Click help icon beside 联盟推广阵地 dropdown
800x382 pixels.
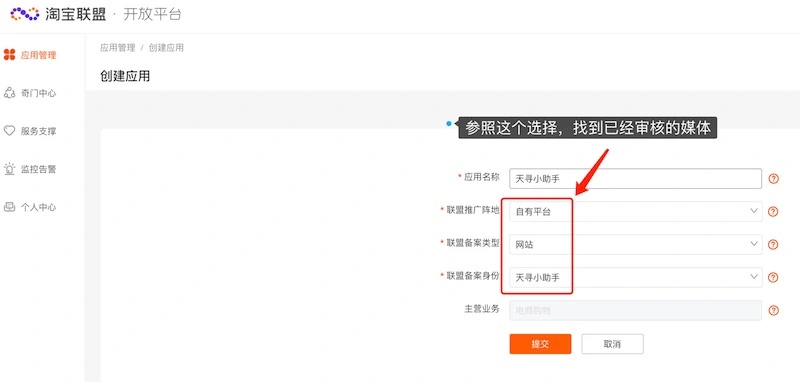point(773,212)
